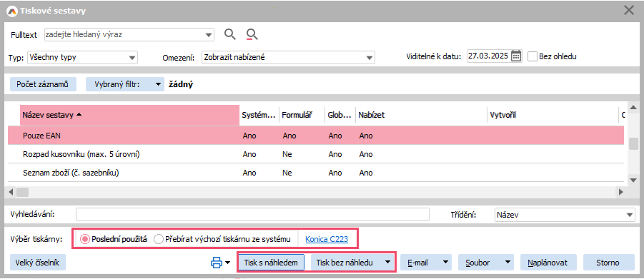Click the Viditelné k datu date field

tap(489, 56)
